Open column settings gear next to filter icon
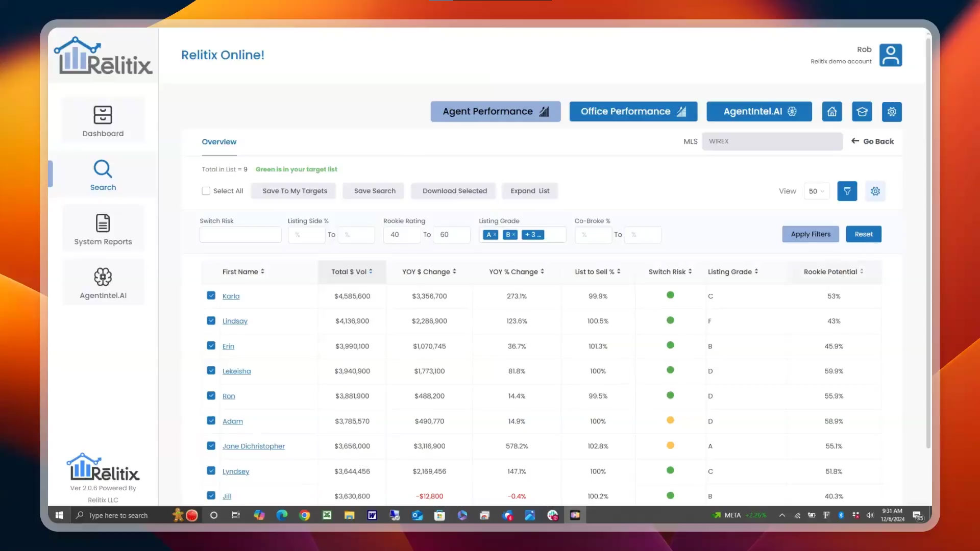The height and width of the screenshot is (551, 980). coord(875,191)
